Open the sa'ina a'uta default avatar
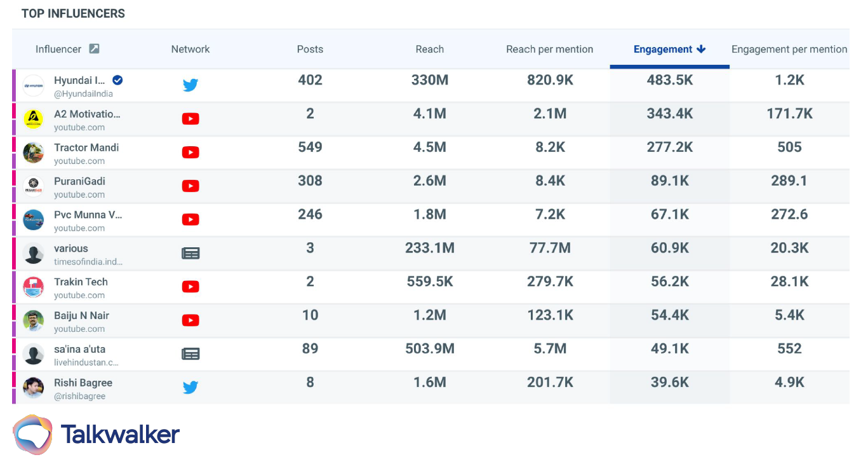 (34, 355)
